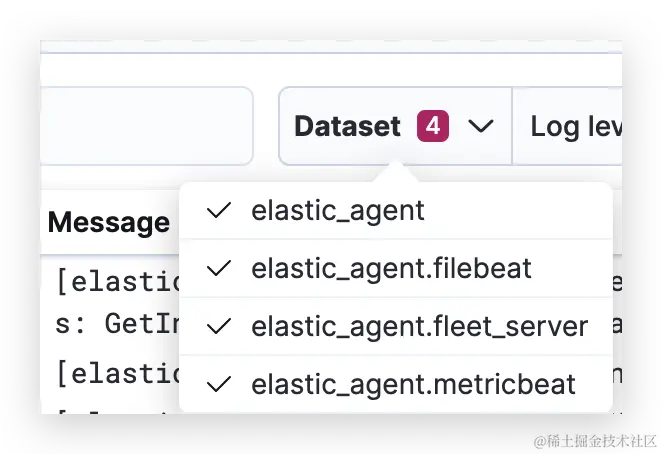Viewport: 662px width, 454px height.
Task: Click checkmark beside elastic_agent.metricbeat
Action: click(x=218, y=384)
